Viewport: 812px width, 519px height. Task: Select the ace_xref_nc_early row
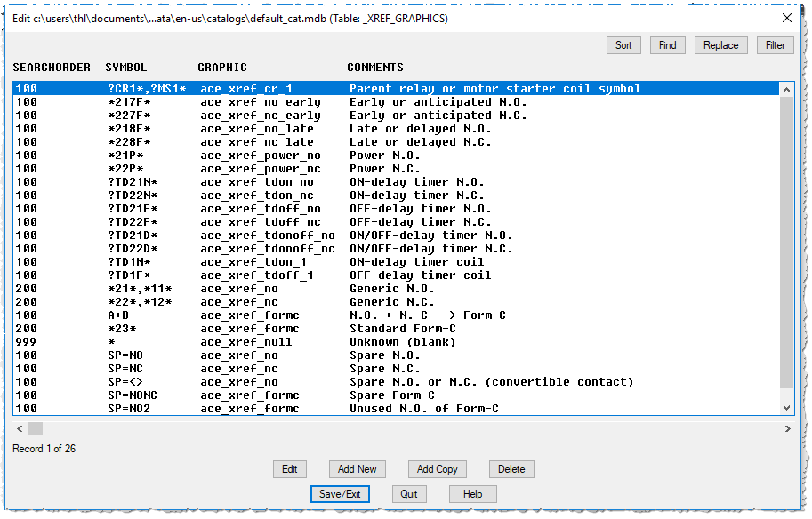(396, 116)
